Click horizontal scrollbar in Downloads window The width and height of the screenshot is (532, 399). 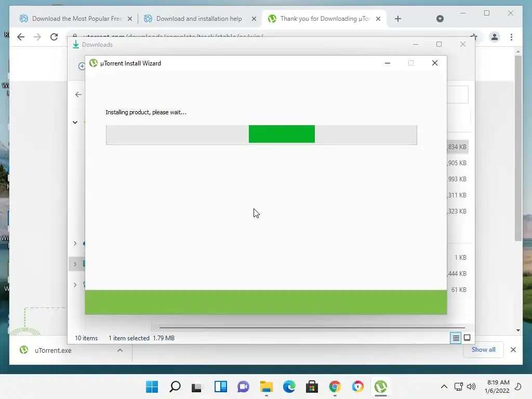click(x=312, y=328)
